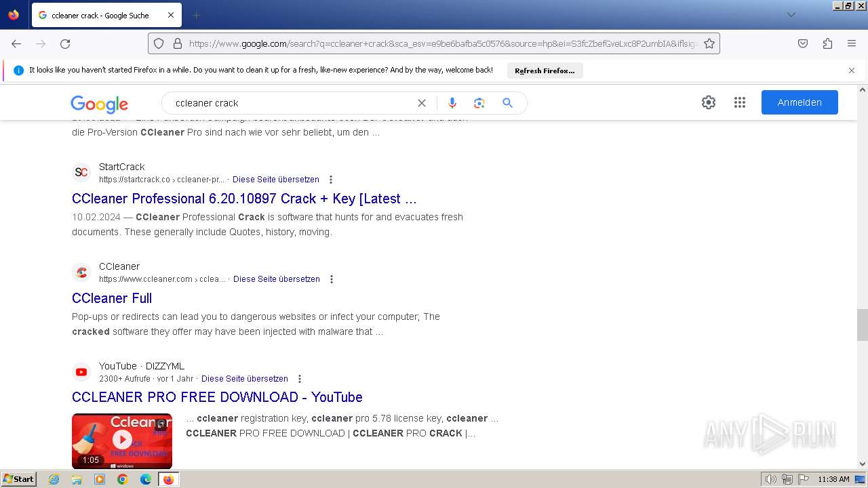868x488 pixels.
Task: Open the network tray icon
Action: click(787, 479)
